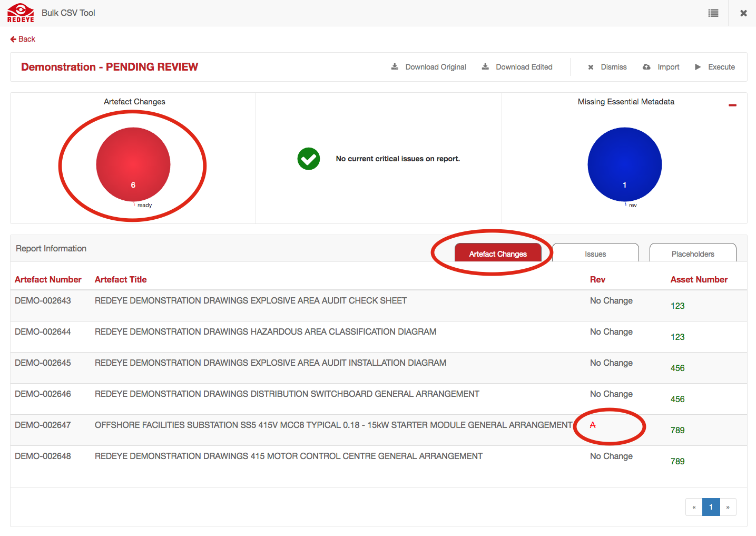Open the list menu icon in header
This screenshot has width=756, height=536.
point(713,13)
